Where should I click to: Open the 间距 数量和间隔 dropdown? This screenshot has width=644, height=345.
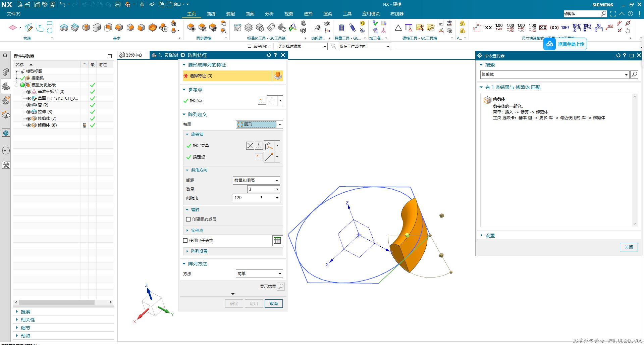(x=256, y=181)
